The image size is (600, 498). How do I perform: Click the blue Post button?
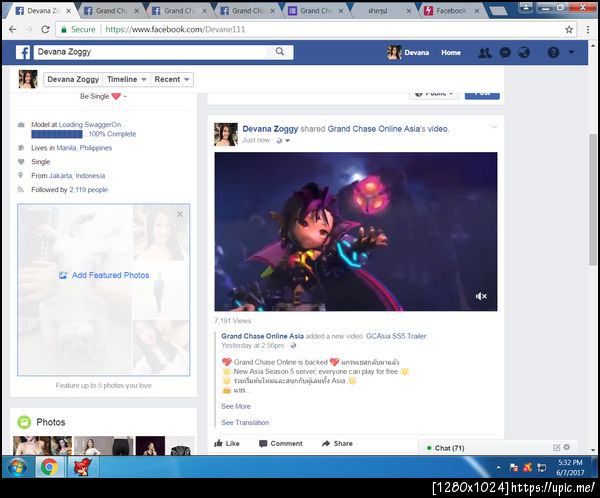482,95
